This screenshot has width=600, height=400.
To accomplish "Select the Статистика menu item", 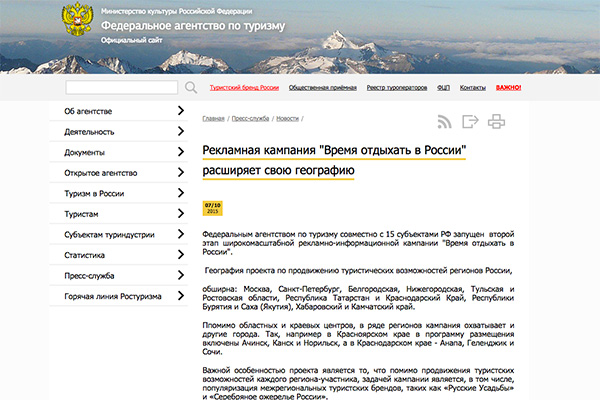I will [119, 255].
